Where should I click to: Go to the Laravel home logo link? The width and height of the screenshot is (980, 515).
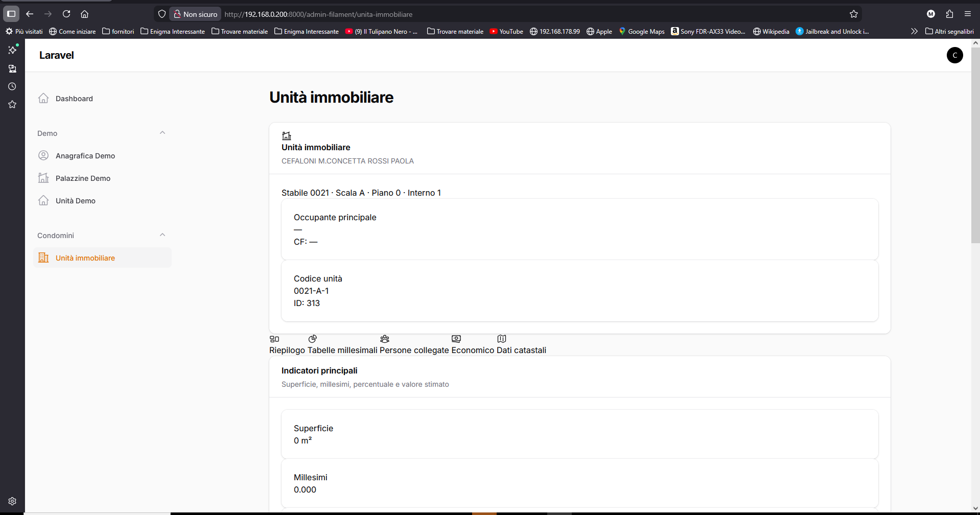point(56,55)
